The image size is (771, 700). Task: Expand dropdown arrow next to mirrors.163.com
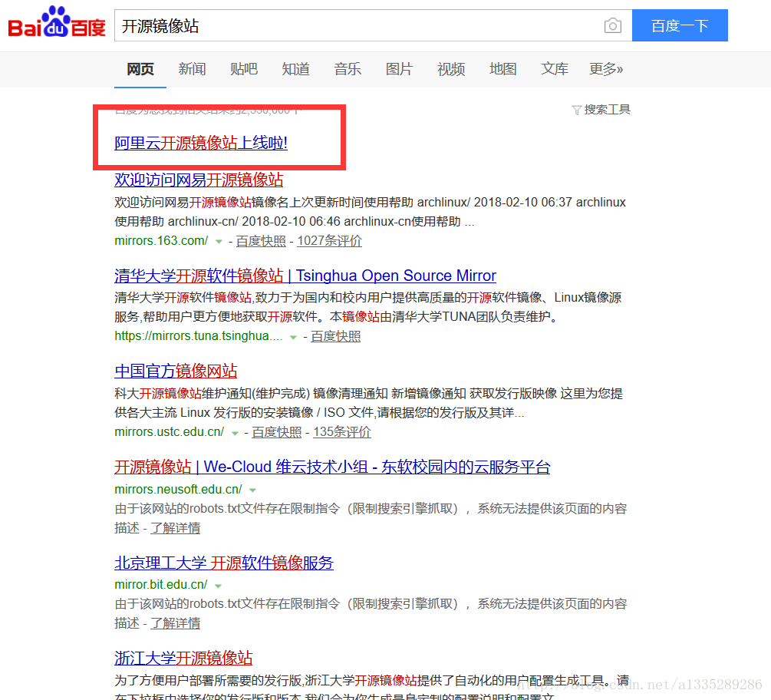pos(219,242)
